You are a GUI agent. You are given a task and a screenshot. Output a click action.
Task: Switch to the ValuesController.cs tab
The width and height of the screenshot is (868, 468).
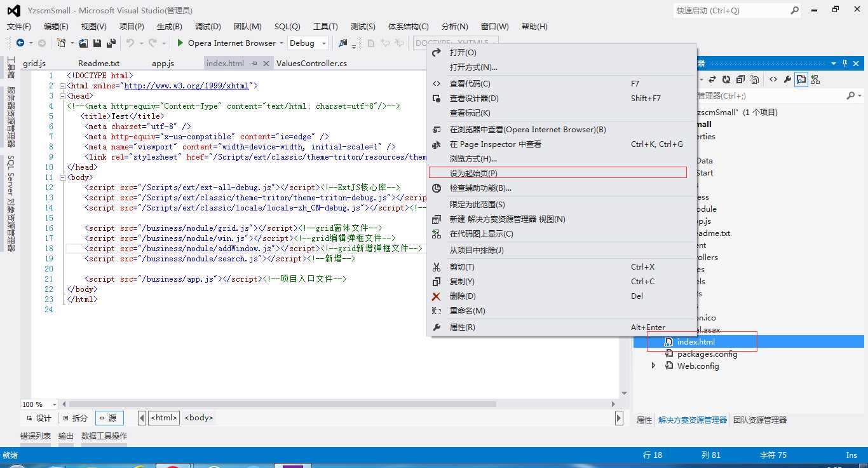pos(311,63)
